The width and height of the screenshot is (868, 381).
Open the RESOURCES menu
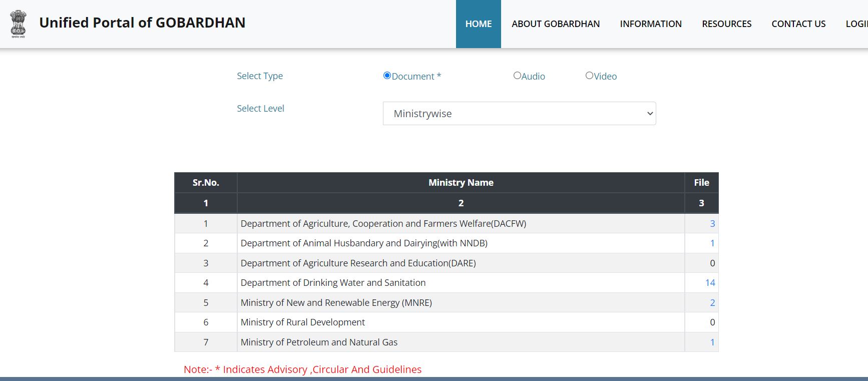[x=726, y=24]
